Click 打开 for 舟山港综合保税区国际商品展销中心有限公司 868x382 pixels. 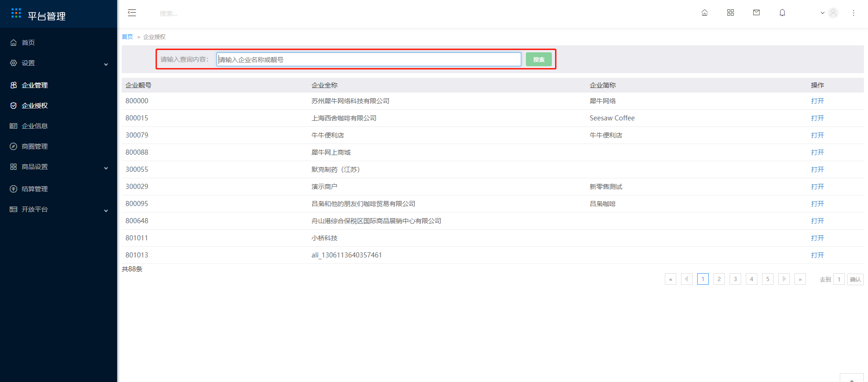(818, 221)
